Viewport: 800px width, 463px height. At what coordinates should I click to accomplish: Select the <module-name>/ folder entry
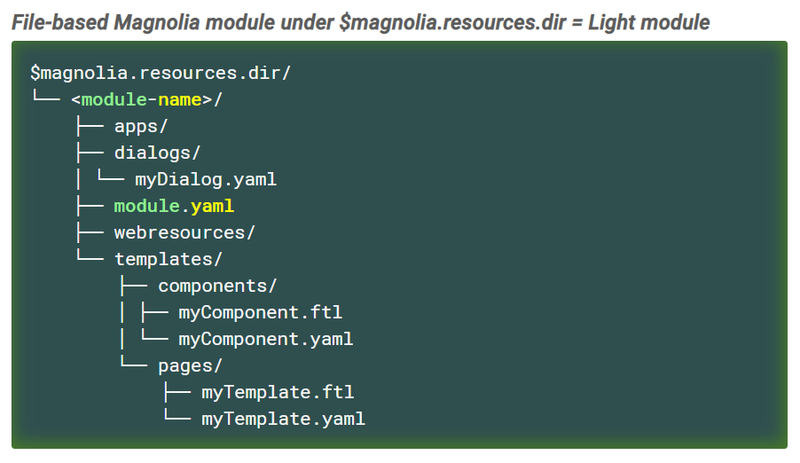147,100
